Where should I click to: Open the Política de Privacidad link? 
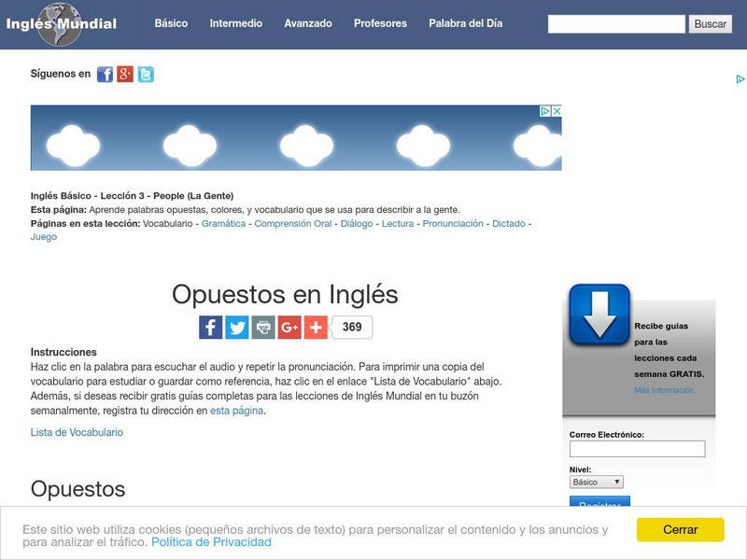(211, 542)
